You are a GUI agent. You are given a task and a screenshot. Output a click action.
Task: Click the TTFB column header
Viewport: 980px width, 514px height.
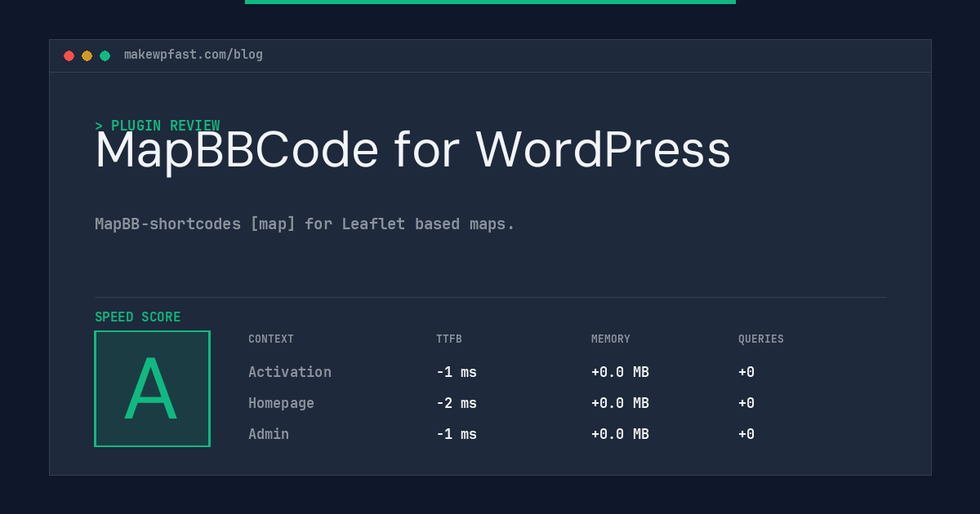(449, 339)
